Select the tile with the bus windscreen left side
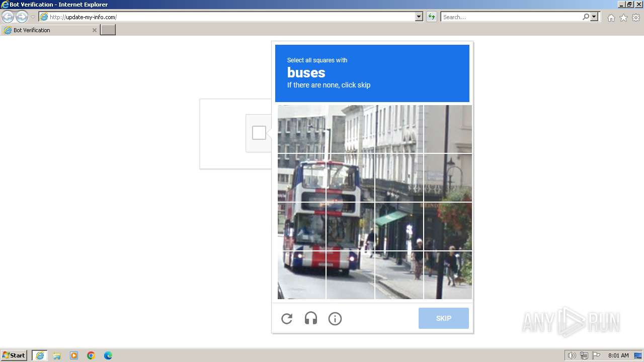Viewport: 644px width, 362px height. [x=302, y=226]
